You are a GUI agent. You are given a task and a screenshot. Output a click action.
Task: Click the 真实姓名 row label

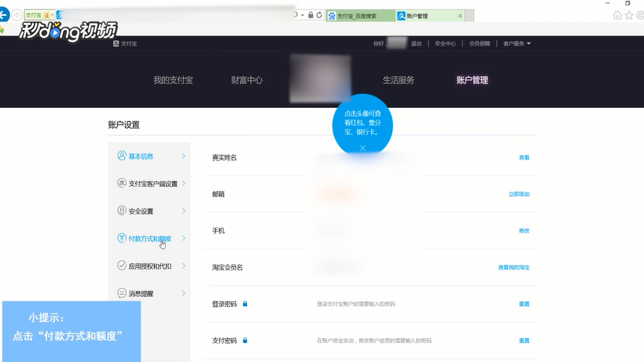click(x=224, y=157)
